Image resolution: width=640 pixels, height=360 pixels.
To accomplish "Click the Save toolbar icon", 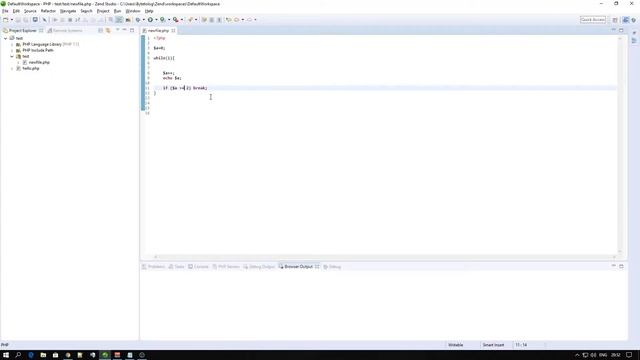I will click(18, 20).
